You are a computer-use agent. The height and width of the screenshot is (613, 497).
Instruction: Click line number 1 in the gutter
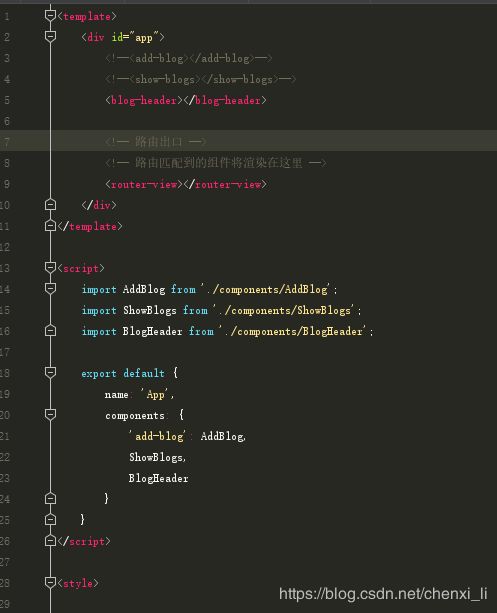(7, 16)
